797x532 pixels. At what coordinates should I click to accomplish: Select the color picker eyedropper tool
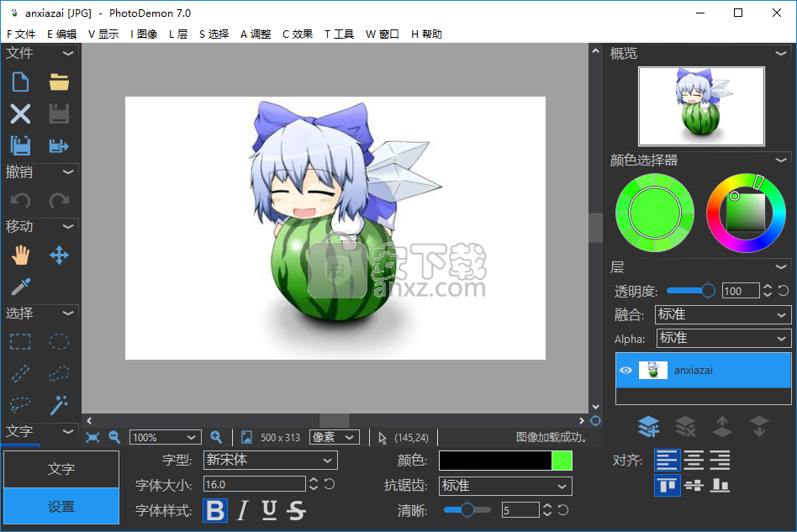tap(20, 287)
